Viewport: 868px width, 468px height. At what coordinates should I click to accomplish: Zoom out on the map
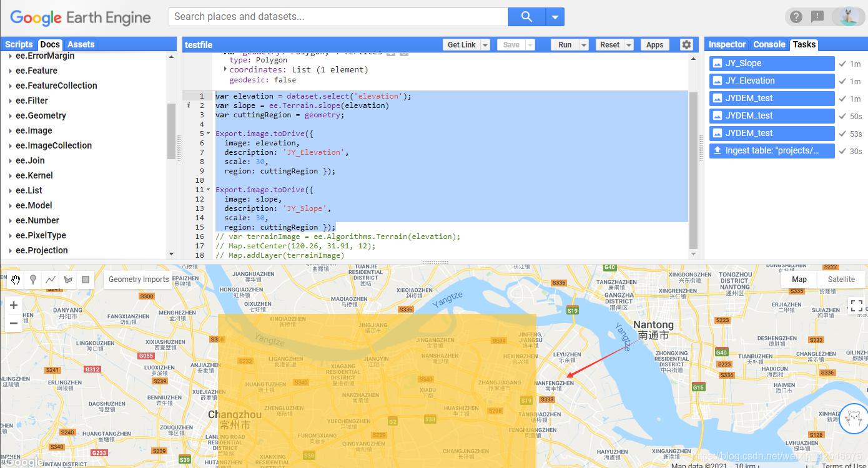tap(14, 323)
